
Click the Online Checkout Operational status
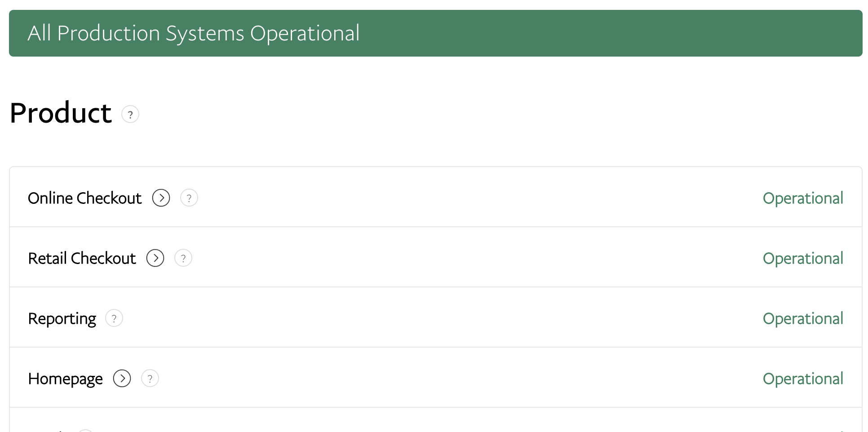point(802,198)
